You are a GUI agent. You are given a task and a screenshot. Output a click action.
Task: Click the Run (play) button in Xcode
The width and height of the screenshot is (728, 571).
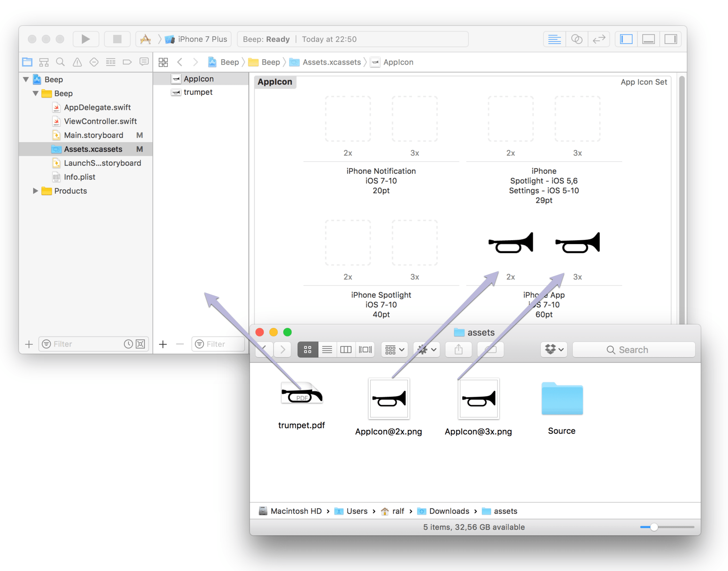(x=86, y=39)
